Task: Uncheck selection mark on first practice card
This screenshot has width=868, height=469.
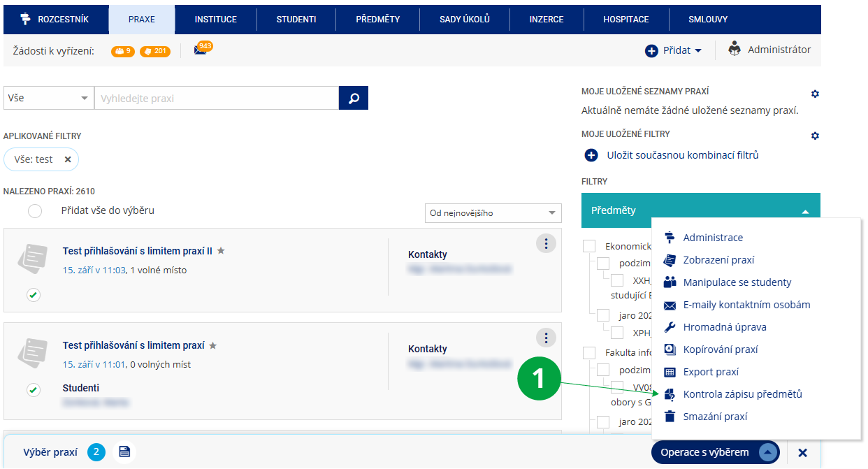Action: [33, 295]
